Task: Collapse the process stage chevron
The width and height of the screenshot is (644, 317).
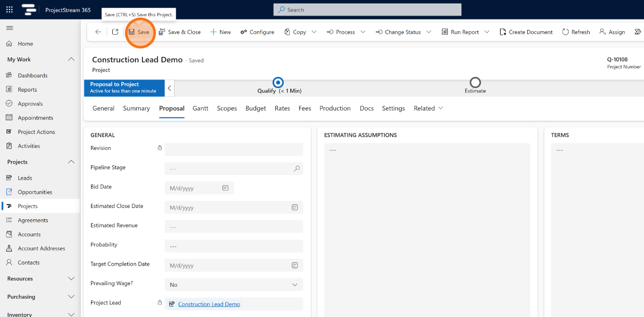Action: (170, 88)
